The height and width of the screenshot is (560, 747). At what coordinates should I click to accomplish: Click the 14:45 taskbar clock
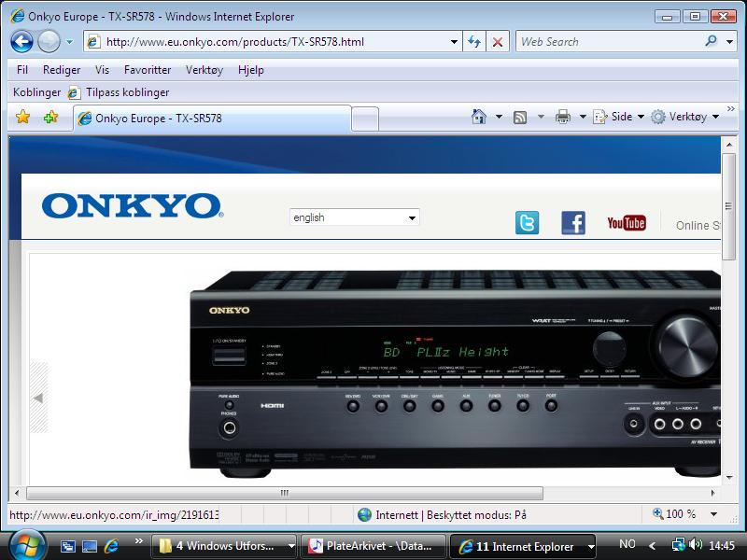coord(721,546)
